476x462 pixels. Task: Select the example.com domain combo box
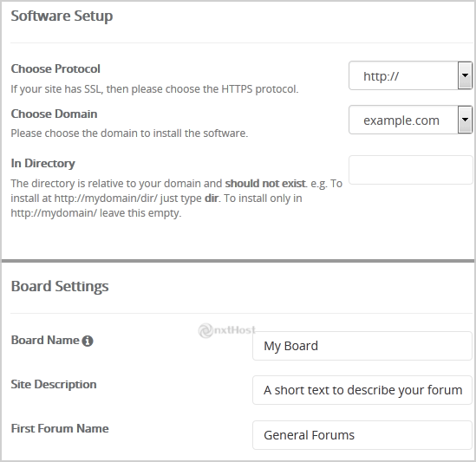[x=410, y=120]
